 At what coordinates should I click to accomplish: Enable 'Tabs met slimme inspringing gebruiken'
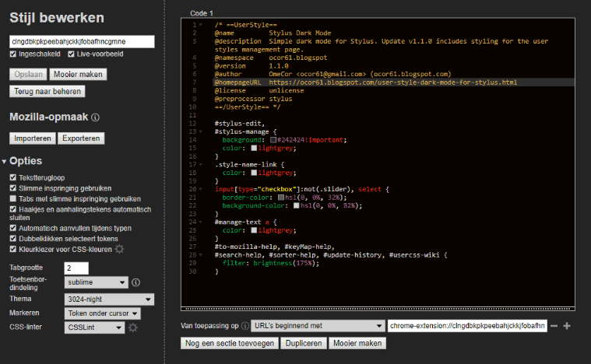pos(13,198)
